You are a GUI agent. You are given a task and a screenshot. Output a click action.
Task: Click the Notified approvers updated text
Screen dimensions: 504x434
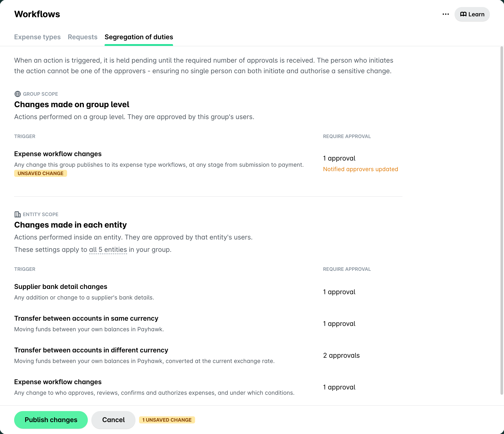[x=361, y=169]
